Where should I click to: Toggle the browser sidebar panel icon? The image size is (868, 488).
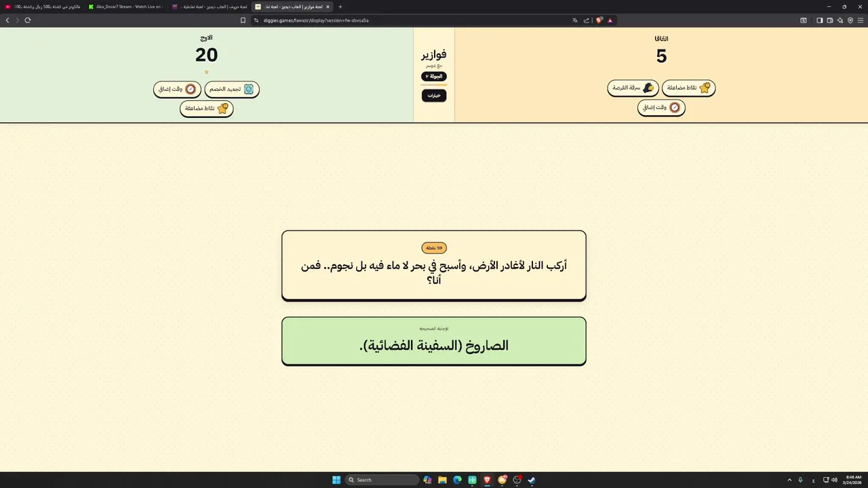[x=819, y=20]
